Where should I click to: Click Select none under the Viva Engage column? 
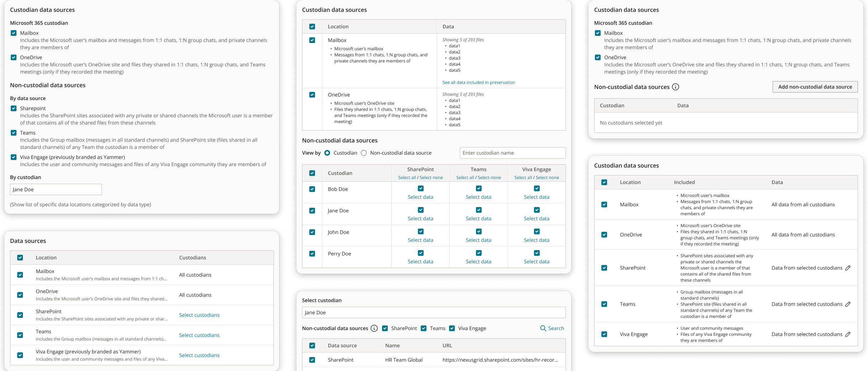(x=547, y=177)
